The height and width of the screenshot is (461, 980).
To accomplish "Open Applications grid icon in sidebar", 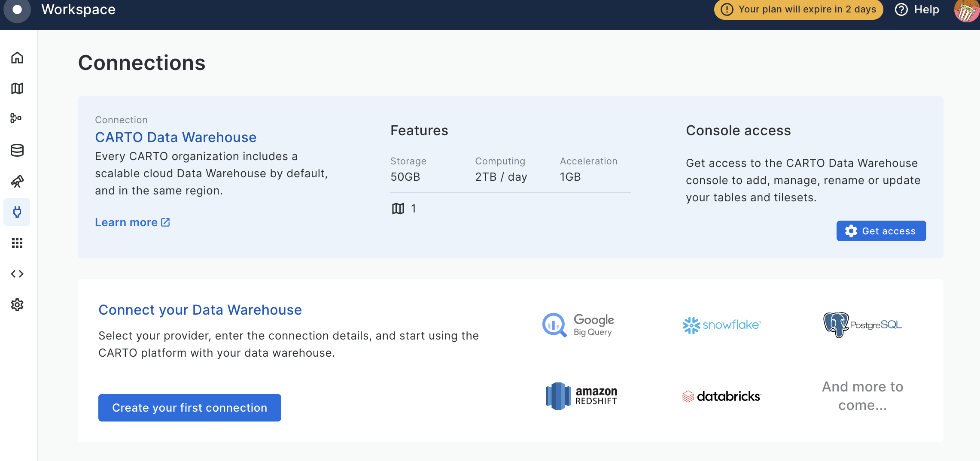I will pyautogui.click(x=17, y=243).
